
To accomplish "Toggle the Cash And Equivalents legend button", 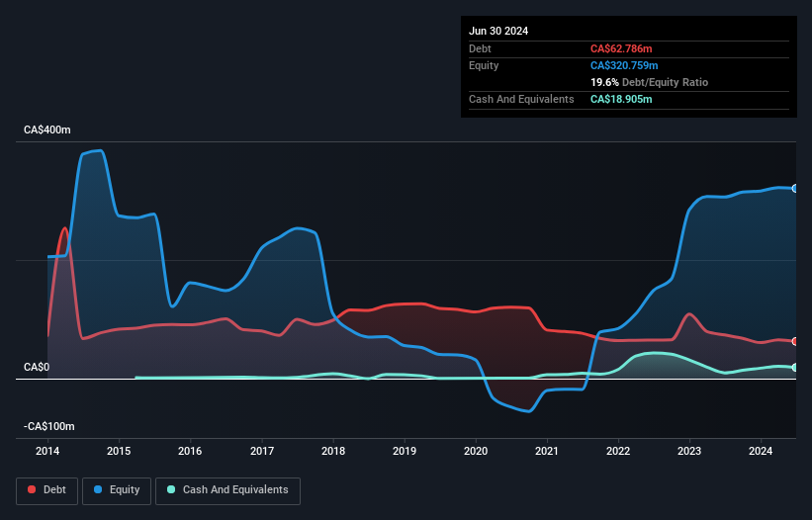I will 227,490.
